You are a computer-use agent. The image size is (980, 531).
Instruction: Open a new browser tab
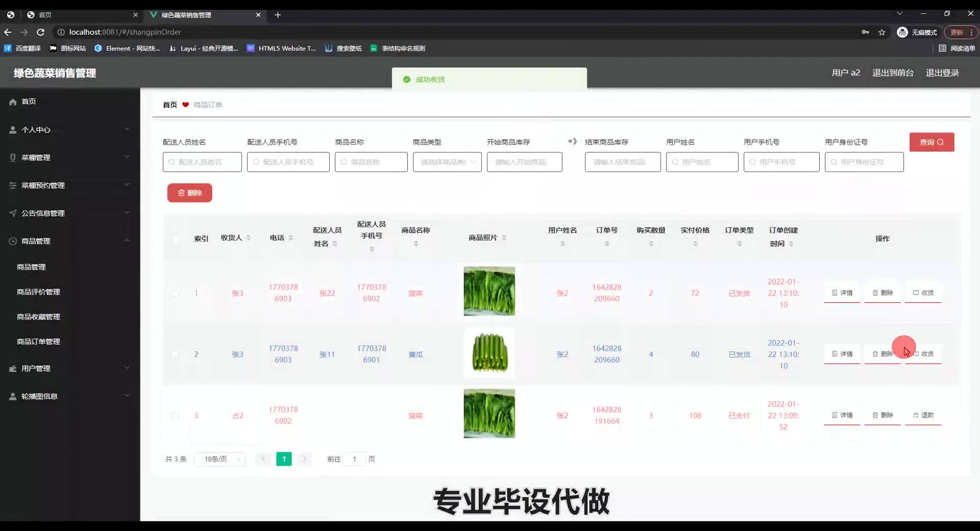(x=278, y=15)
